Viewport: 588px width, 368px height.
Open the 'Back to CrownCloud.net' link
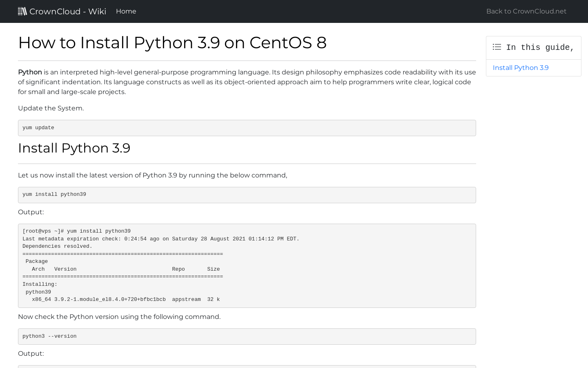point(526,11)
